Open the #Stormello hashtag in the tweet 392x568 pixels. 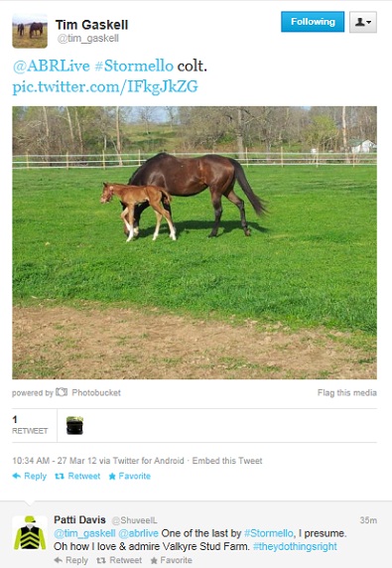click(x=134, y=66)
